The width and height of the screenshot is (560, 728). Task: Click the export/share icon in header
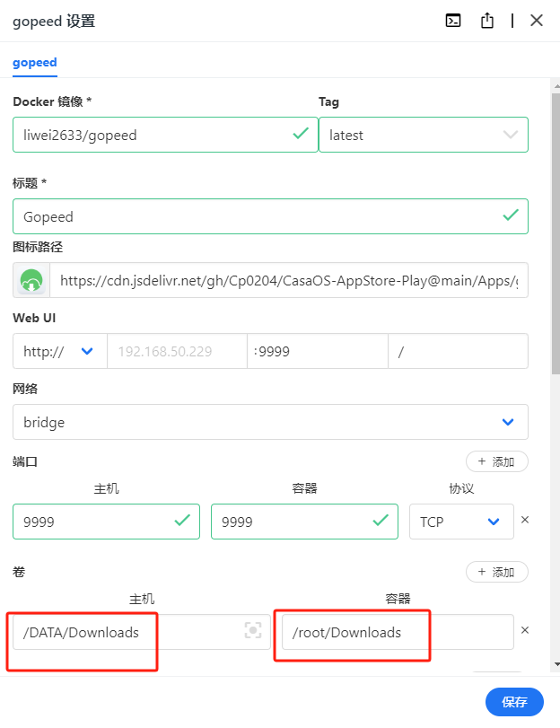click(x=487, y=21)
